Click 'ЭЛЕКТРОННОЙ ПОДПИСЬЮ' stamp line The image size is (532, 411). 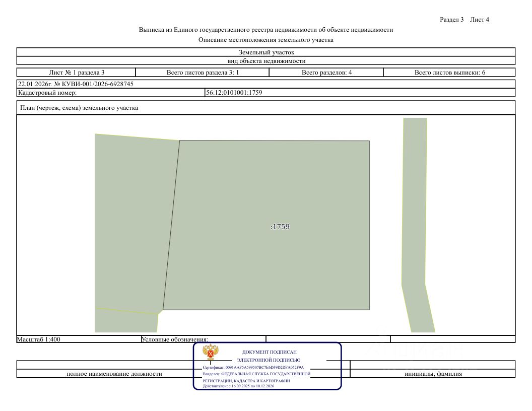269,360
